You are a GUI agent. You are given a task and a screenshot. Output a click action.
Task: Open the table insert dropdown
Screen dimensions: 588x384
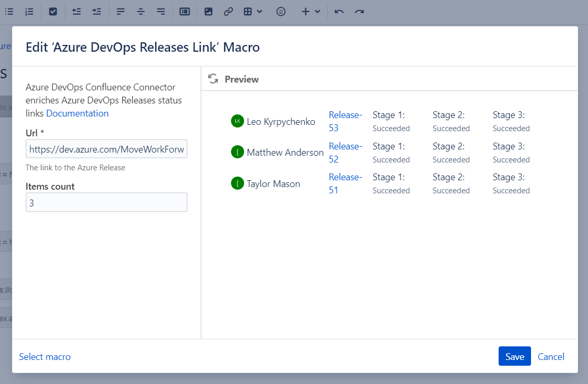pyautogui.click(x=252, y=11)
